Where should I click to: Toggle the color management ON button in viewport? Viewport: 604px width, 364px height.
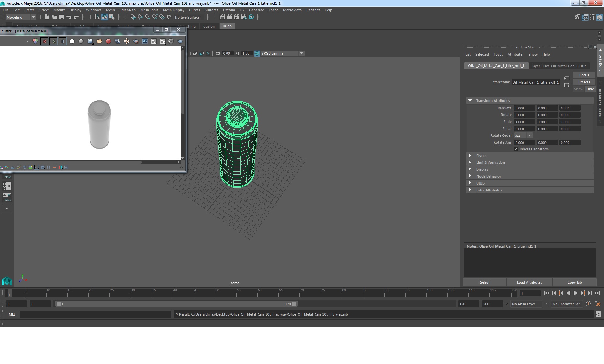point(257,53)
